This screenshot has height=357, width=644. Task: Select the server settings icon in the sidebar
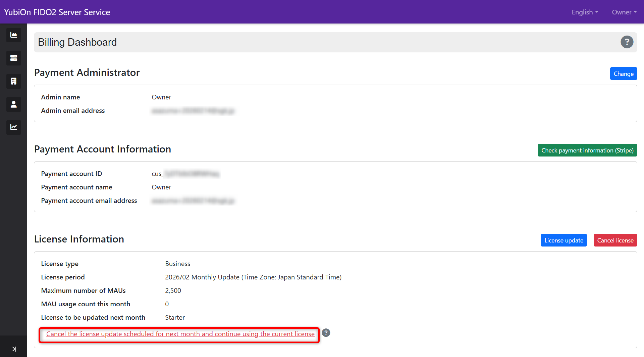pos(13,58)
